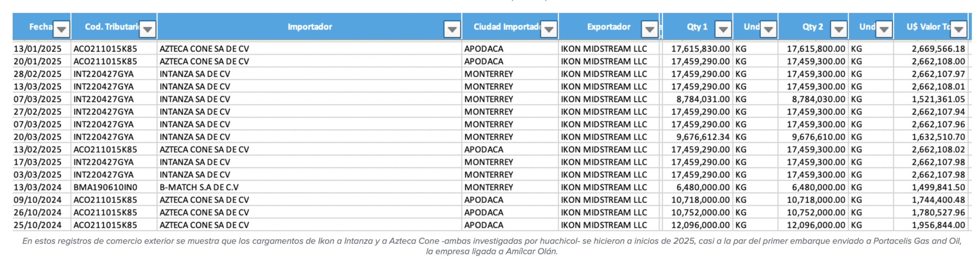Open the Qty 2 filter dropdown

838,29
